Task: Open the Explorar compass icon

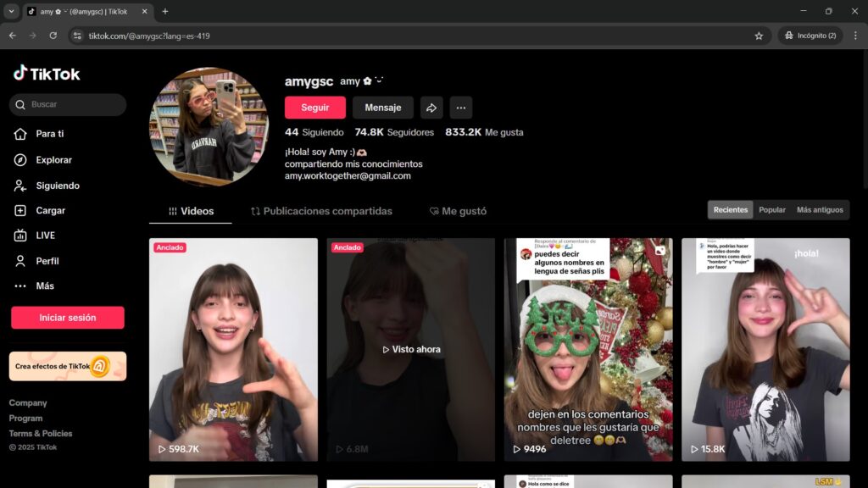Action: click(20, 160)
